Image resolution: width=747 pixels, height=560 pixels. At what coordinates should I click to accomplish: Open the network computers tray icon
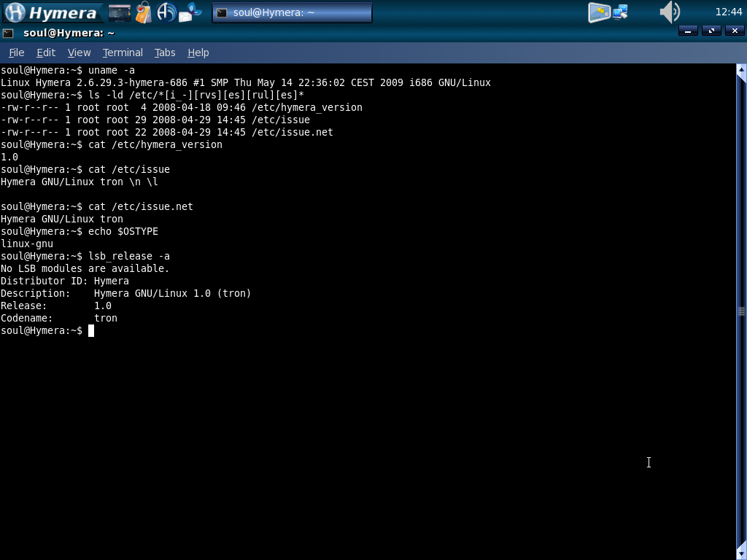tap(620, 12)
